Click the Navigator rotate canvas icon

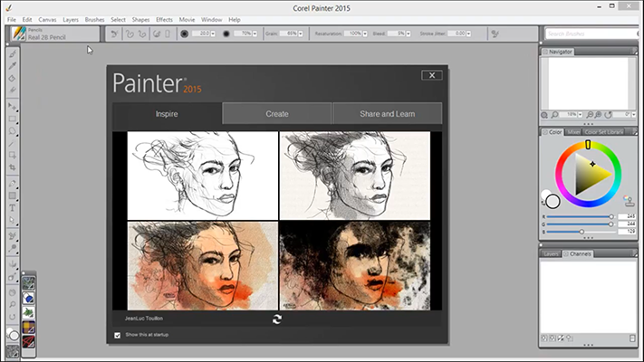609,115
